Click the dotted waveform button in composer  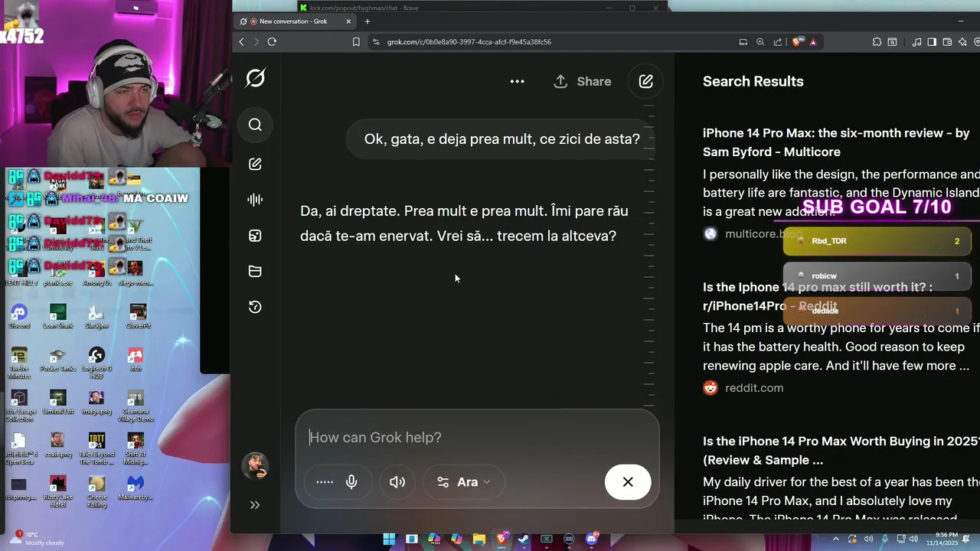[x=325, y=482]
